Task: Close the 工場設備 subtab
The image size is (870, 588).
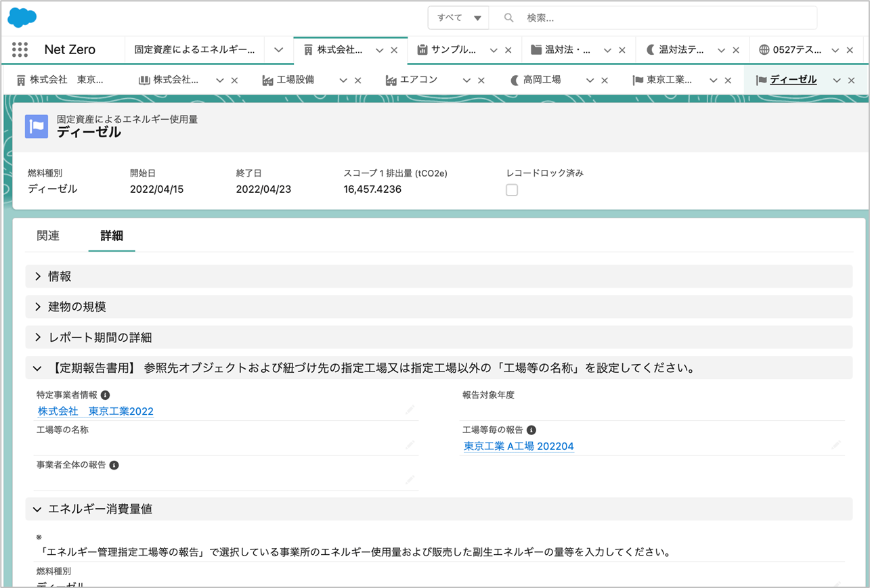Action: (x=358, y=81)
